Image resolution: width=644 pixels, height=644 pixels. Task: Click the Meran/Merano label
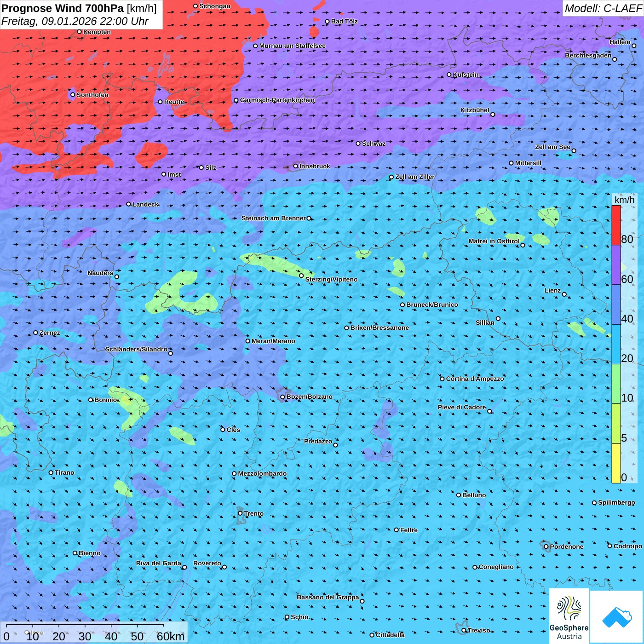[x=274, y=341]
